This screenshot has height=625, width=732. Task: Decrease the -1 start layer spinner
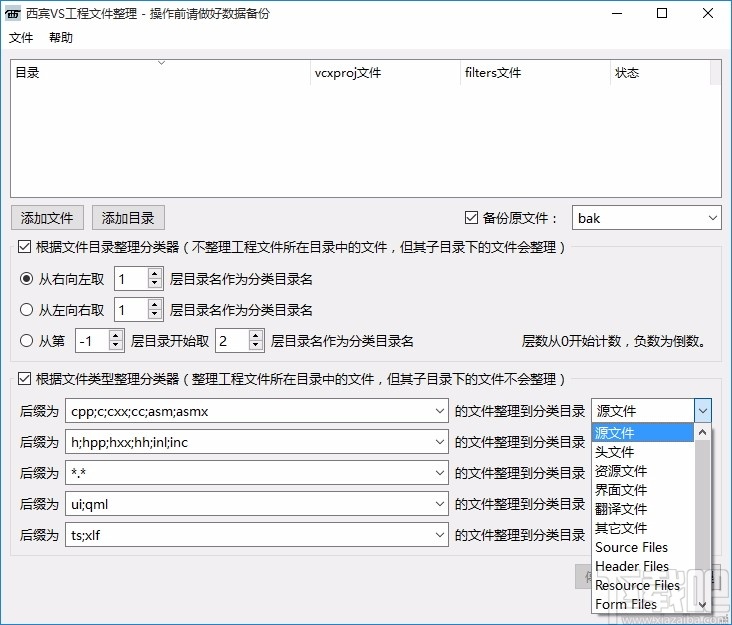(116, 346)
